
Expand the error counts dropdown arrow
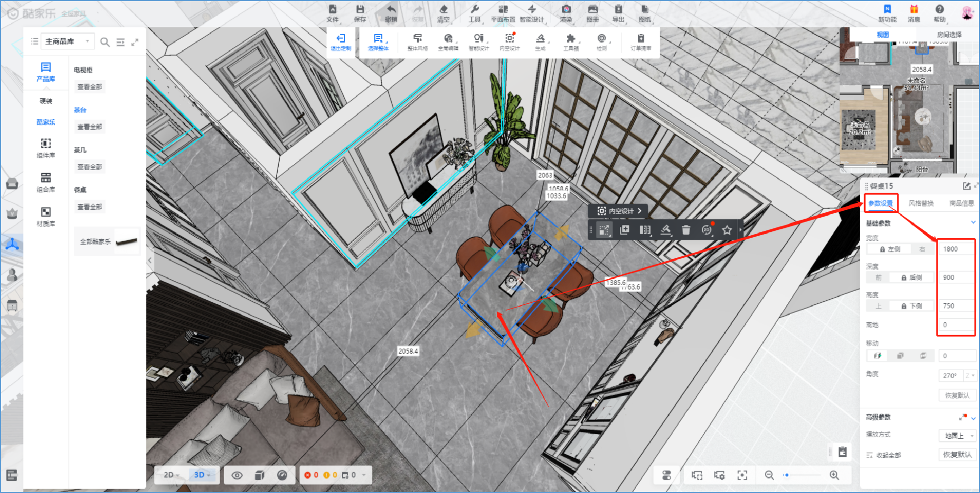(364, 475)
